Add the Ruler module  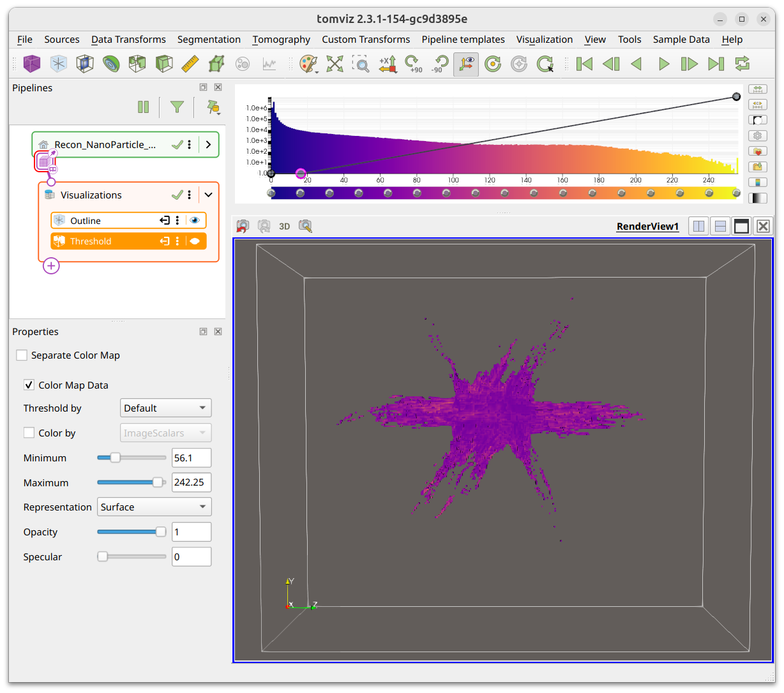(x=190, y=64)
